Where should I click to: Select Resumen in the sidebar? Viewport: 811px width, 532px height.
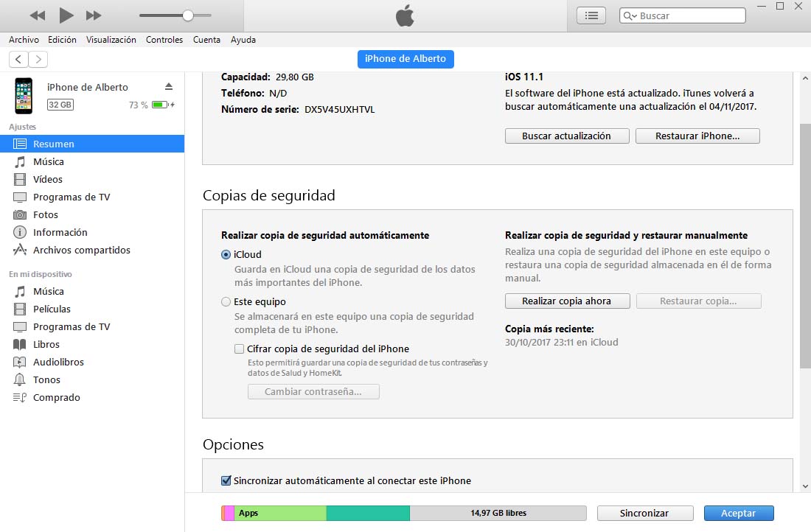[92, 144]
